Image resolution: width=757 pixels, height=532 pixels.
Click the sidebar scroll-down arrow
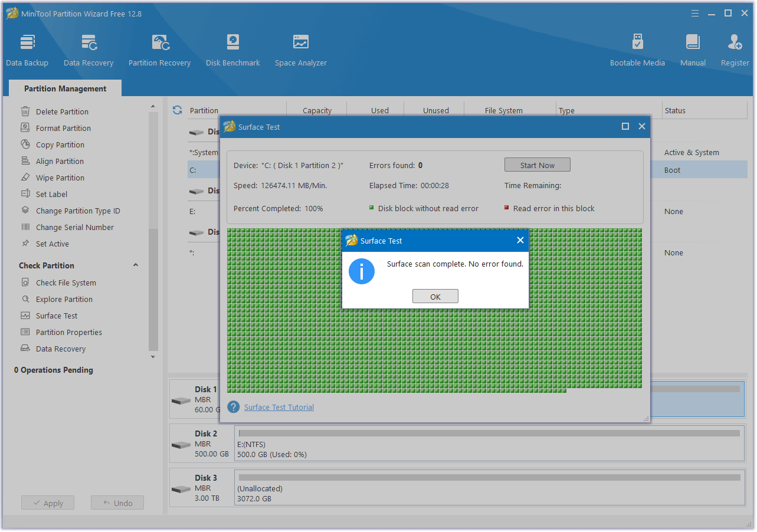[153, 357]
